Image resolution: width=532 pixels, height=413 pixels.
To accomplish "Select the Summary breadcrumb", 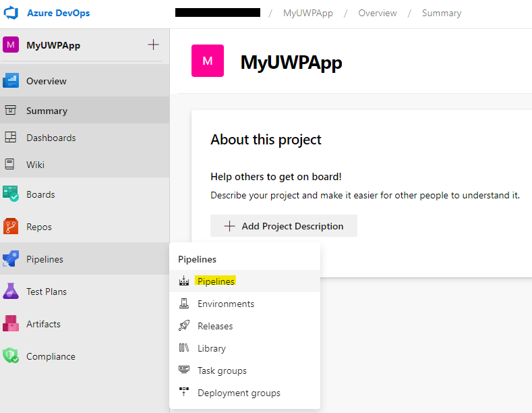I will 442,13.
